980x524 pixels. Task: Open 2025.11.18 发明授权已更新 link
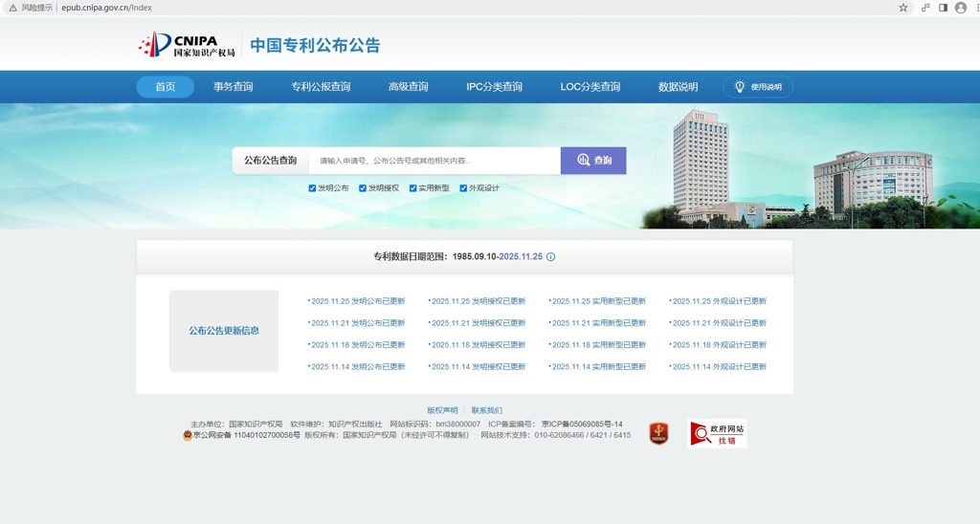[x=479, y=345]
